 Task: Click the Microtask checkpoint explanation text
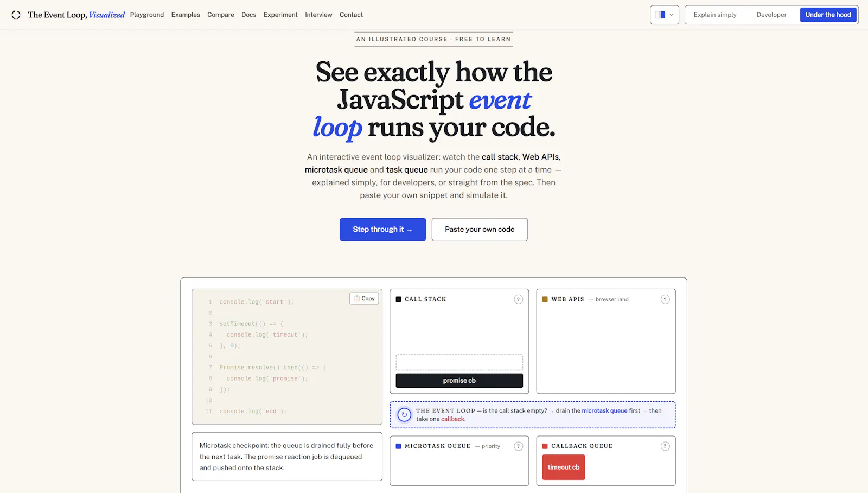[286, 457]
